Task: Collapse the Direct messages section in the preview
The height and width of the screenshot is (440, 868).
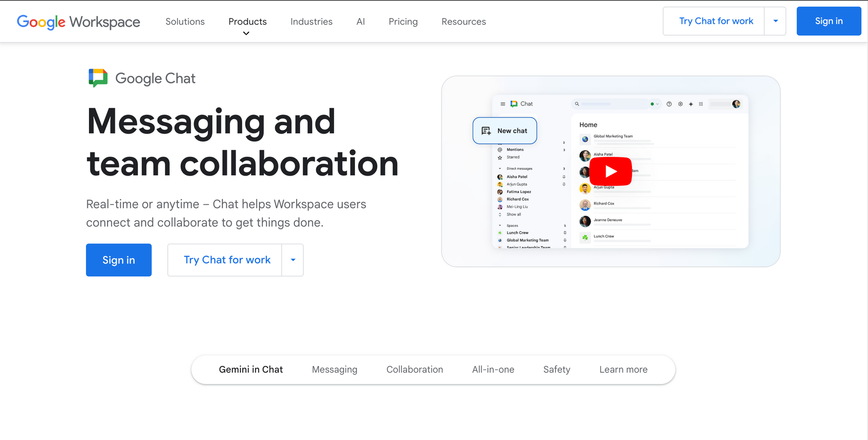Action: click(x=500, y=169)
